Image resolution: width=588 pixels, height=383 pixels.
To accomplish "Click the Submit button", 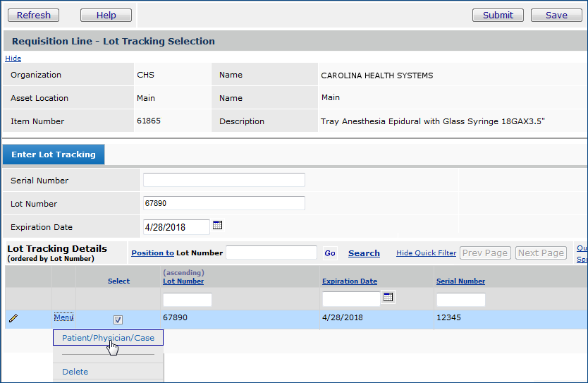I will pos(498,16).
